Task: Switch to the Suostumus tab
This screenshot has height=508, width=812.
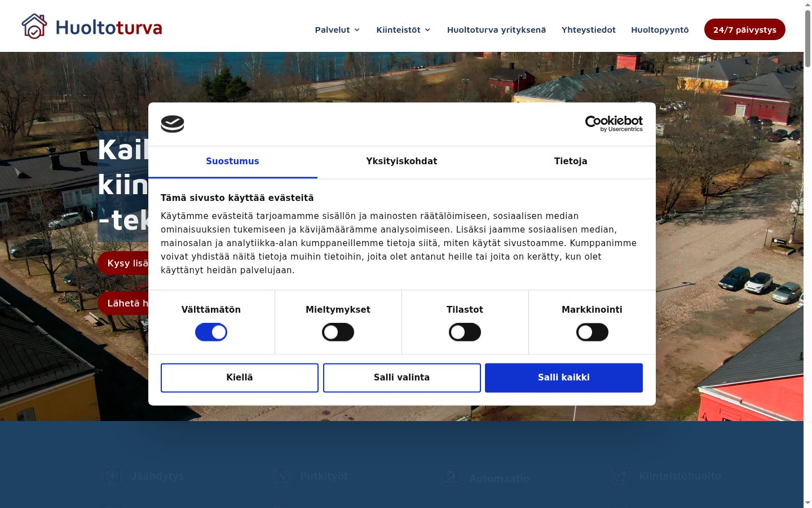Action: [232, 162]
